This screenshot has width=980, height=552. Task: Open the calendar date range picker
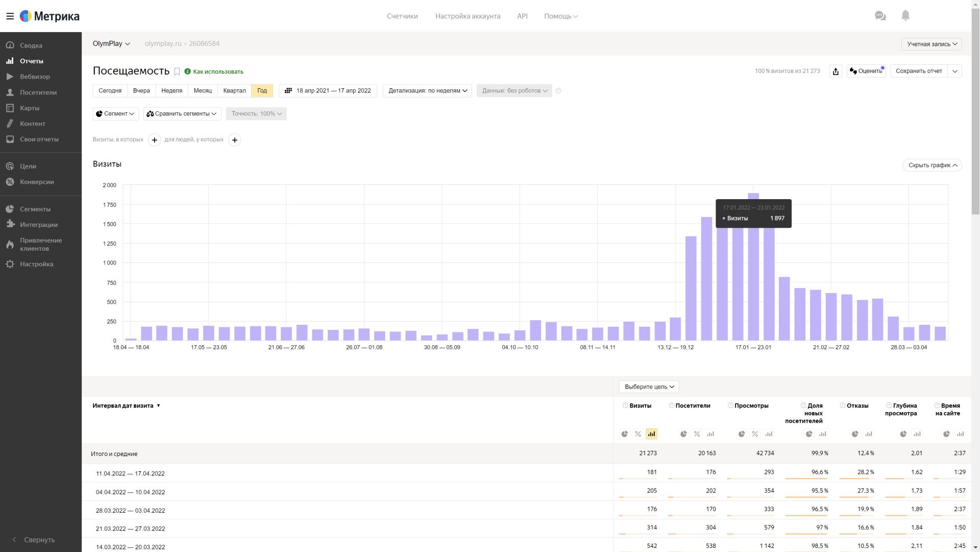point(328,91)
